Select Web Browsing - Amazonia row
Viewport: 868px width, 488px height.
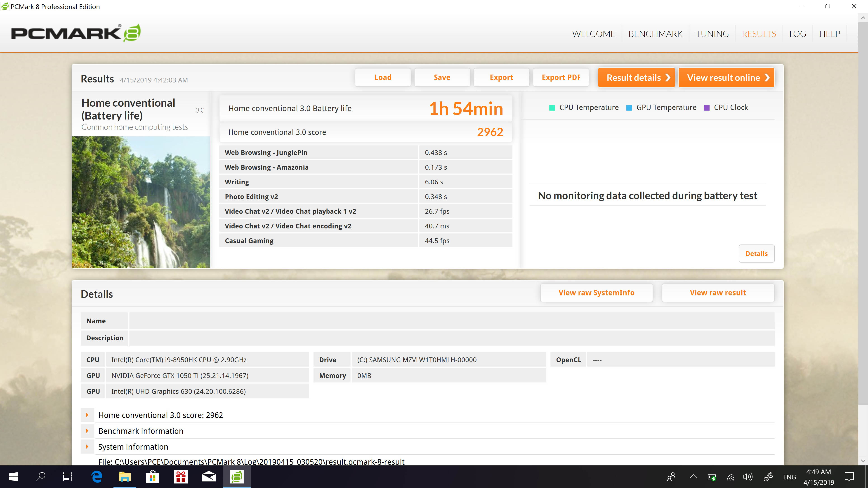click(x=366, y=167)
